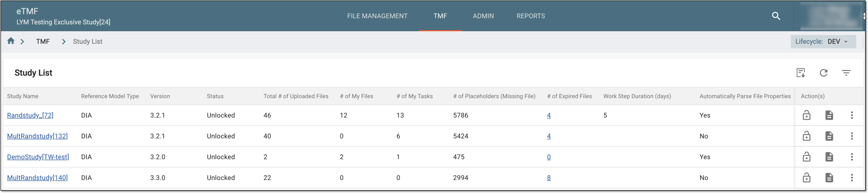
Task: Click version 3.3.0 cell
Action: (x=157, y=178)
